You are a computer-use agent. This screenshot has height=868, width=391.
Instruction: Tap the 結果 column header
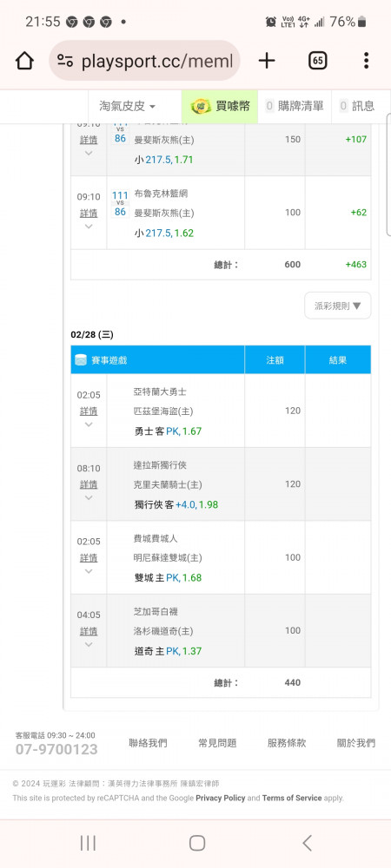338,360
